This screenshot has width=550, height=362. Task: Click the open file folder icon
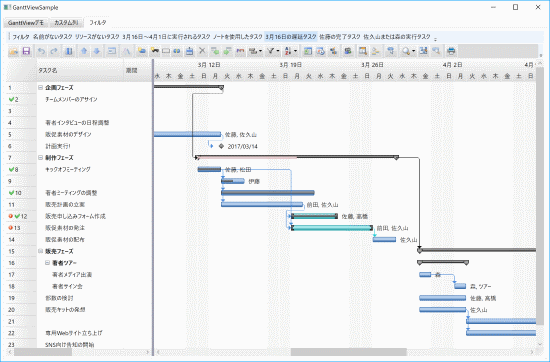pyautogui.click(x=13, y=51)
